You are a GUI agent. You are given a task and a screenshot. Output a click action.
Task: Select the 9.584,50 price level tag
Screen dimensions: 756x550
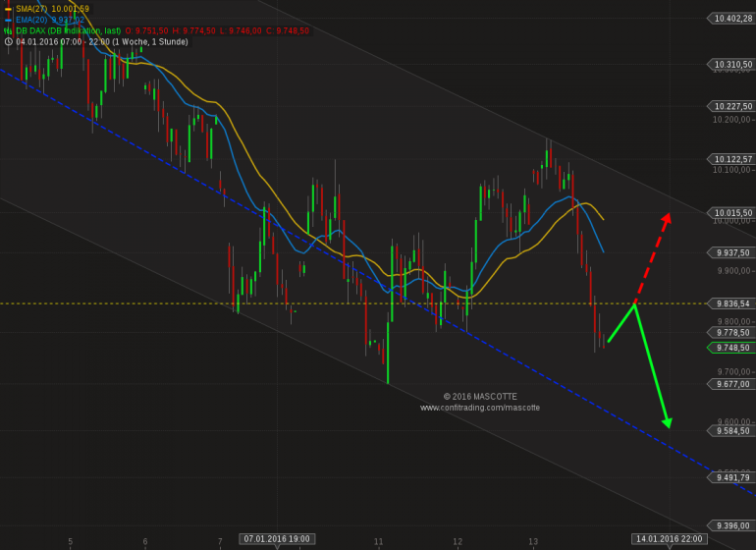pos(730,431)
